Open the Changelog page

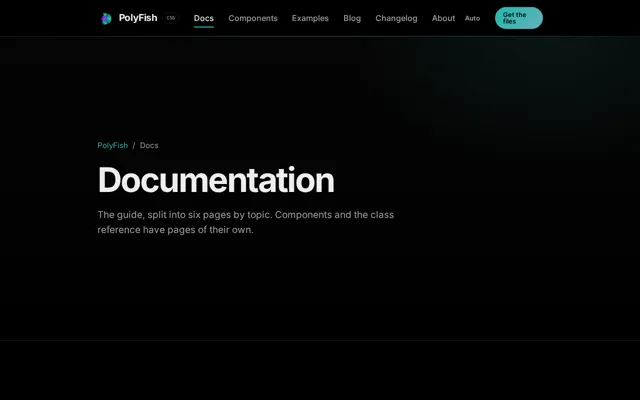point(396,18)
